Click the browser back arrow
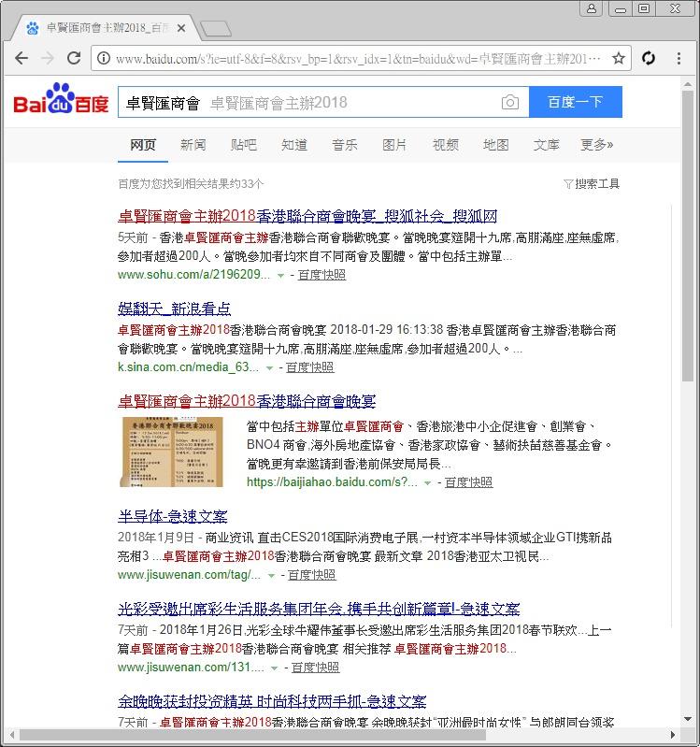 coord(21,58)
